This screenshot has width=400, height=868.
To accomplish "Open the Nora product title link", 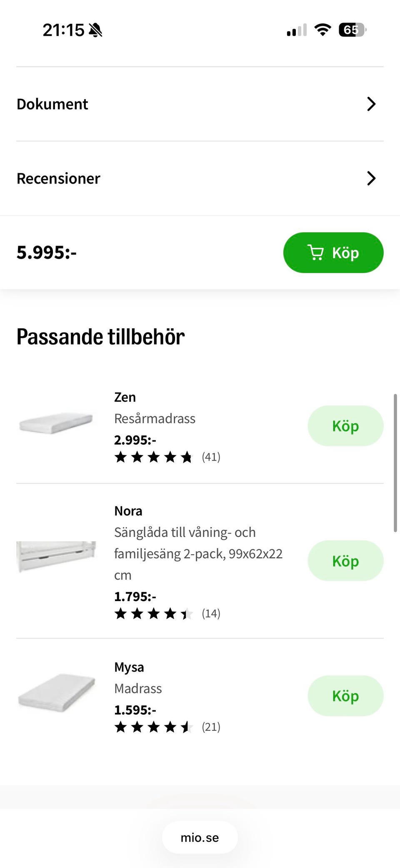I will coord(128,511).
